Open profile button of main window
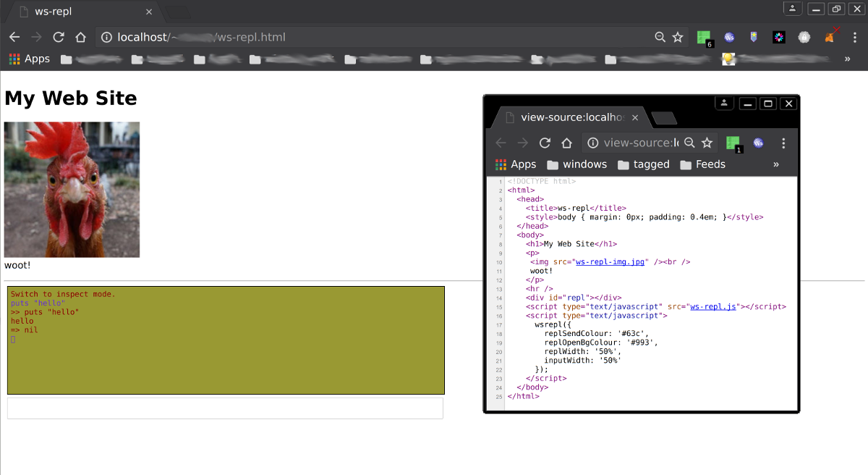The height and width of the screenshot is (475, 868). click(793, 8)
